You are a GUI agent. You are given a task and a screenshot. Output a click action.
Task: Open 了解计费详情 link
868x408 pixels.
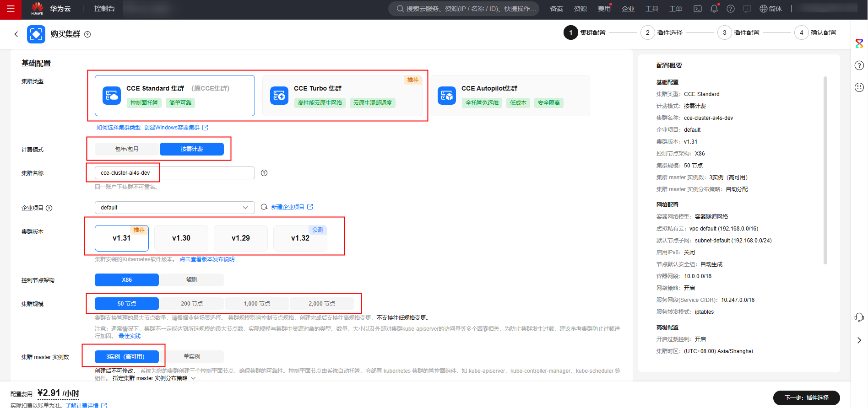(x=82, y=405)
